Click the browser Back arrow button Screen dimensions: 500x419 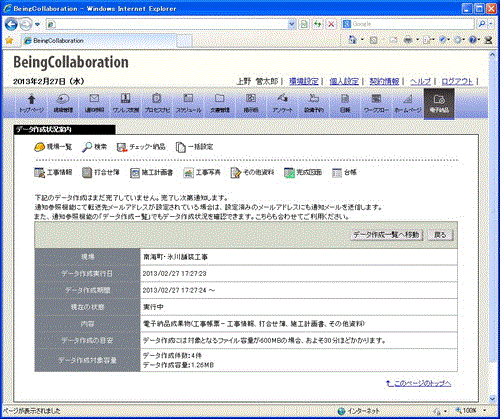11,24
